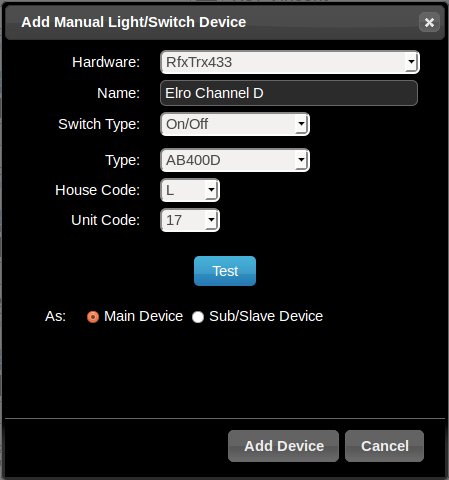The image size is (449, 480).
Task: Click the Switch Type dropdown arrow
Action: 301,124
